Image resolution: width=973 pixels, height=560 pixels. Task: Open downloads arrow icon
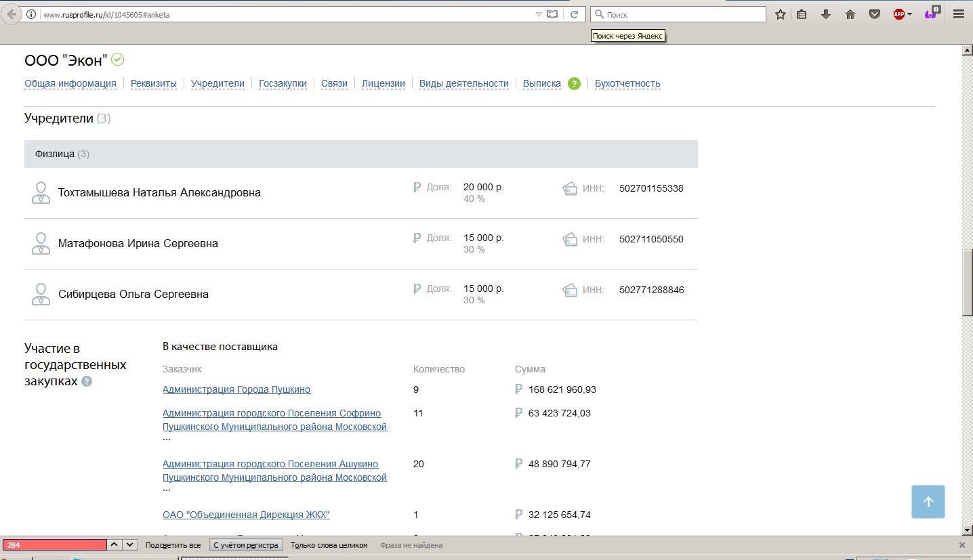[826, 14]
